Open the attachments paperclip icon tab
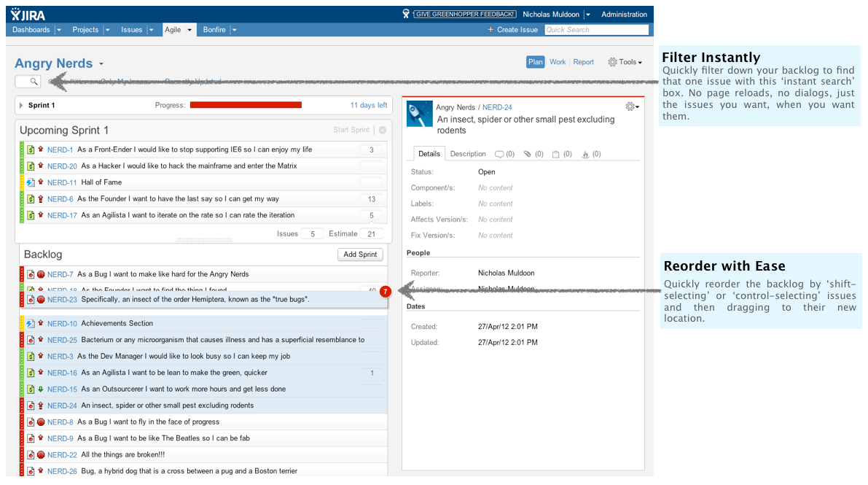Screen dimensions: 868x485 coord(528,155)
